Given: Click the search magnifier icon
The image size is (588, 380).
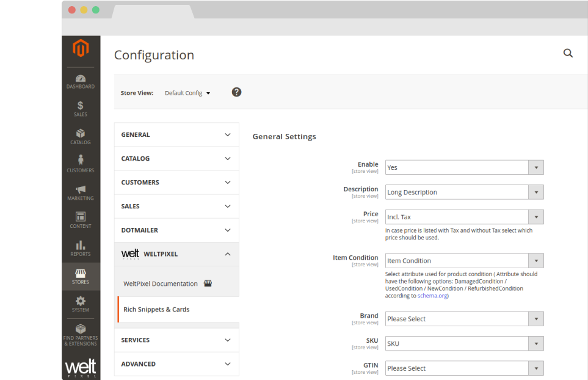Looking at the screenshot, I should pyautogui.click(x=568, y=53).
